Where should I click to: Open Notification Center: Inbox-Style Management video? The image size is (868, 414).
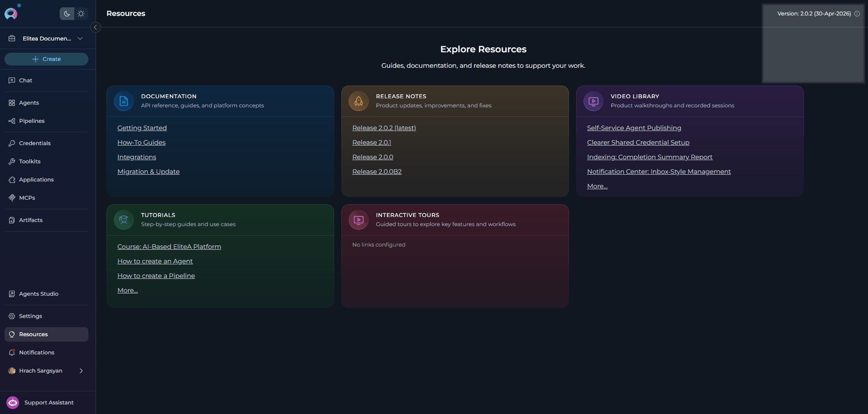pyautogui.click(x=659, y=172)
